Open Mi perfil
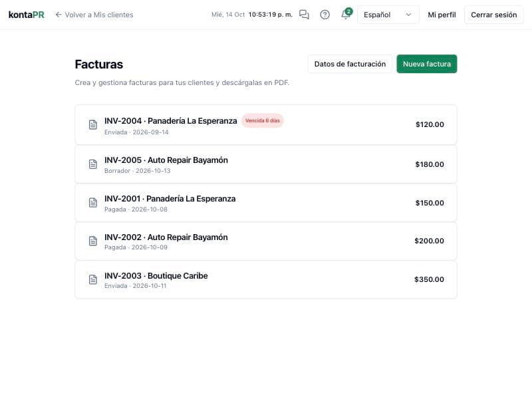 (442, 15)
